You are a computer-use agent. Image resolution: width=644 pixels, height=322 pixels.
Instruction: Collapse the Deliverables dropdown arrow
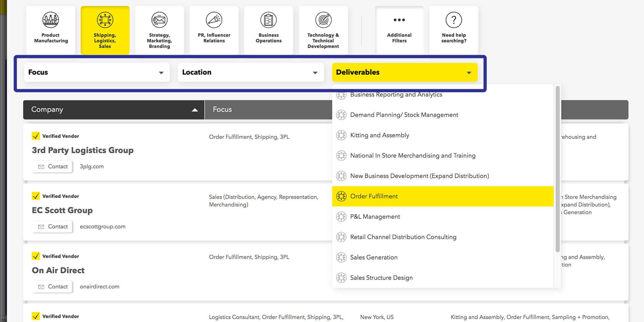pos(469,73)
